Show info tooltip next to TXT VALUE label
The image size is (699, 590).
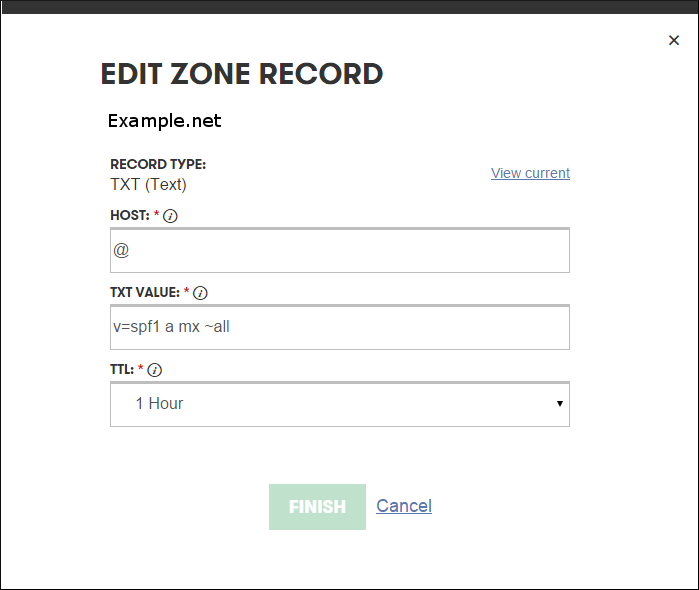(200, 293)
